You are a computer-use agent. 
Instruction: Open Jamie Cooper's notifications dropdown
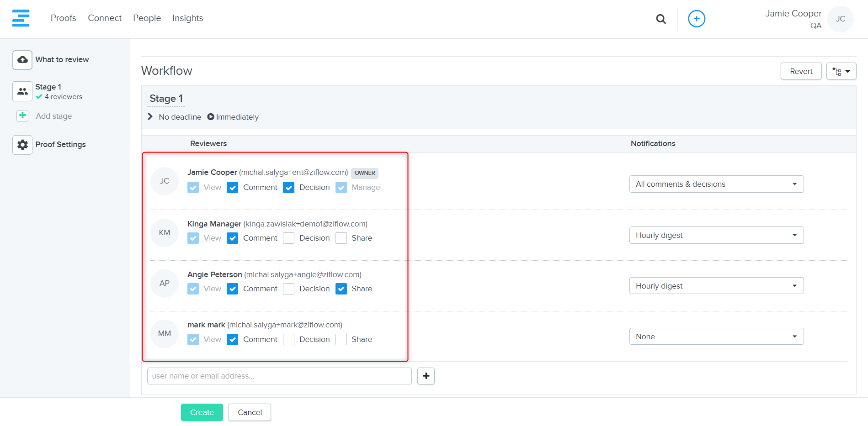tap(716, 184)
